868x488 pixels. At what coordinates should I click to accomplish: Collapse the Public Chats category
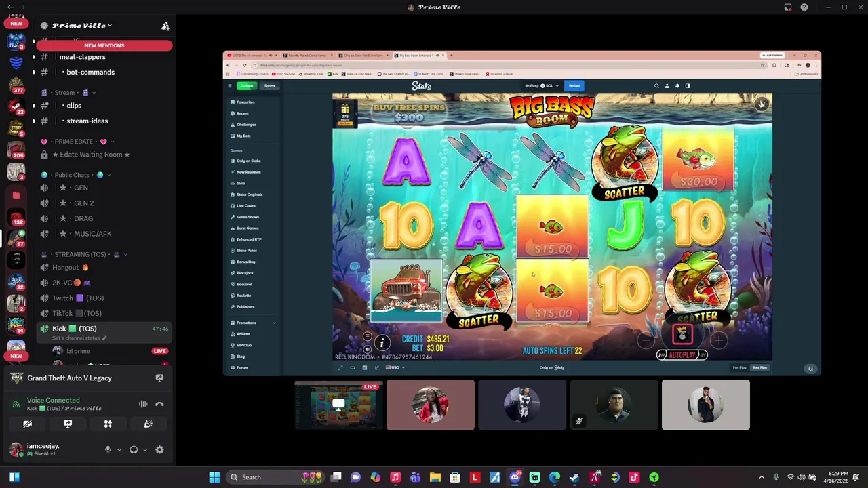click(75, 175)
